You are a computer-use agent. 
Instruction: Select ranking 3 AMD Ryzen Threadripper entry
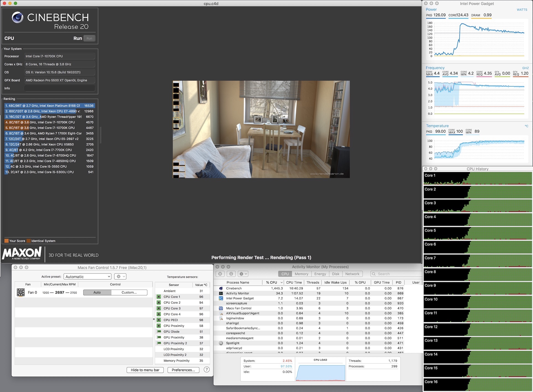(x=50, y=117)
